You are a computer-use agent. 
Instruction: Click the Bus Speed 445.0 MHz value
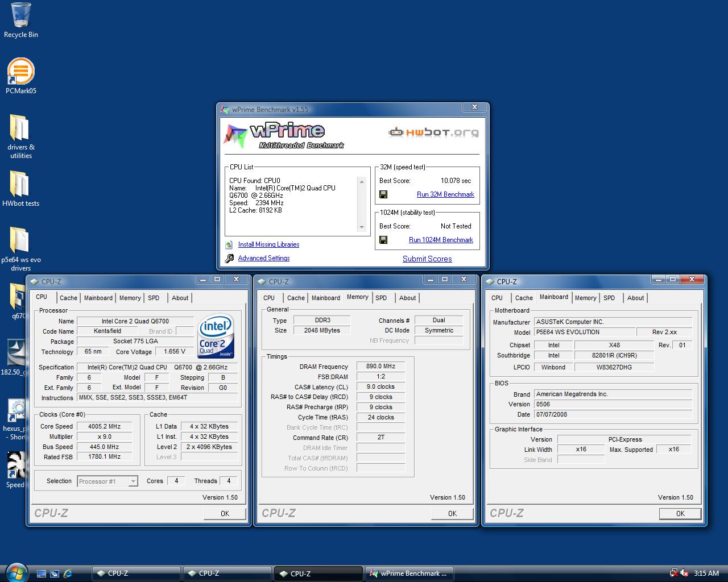tap(104, 447)
